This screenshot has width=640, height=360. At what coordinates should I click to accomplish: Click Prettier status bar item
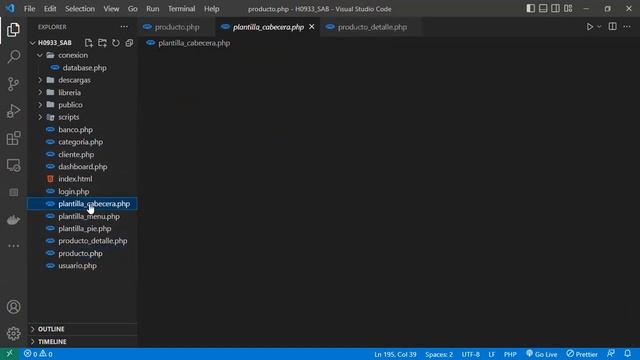tap(582, 354)
